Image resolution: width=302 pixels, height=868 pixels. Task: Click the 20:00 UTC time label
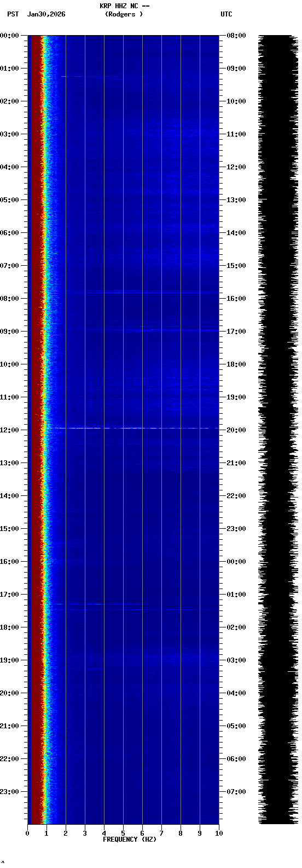(x=236, y=430)
